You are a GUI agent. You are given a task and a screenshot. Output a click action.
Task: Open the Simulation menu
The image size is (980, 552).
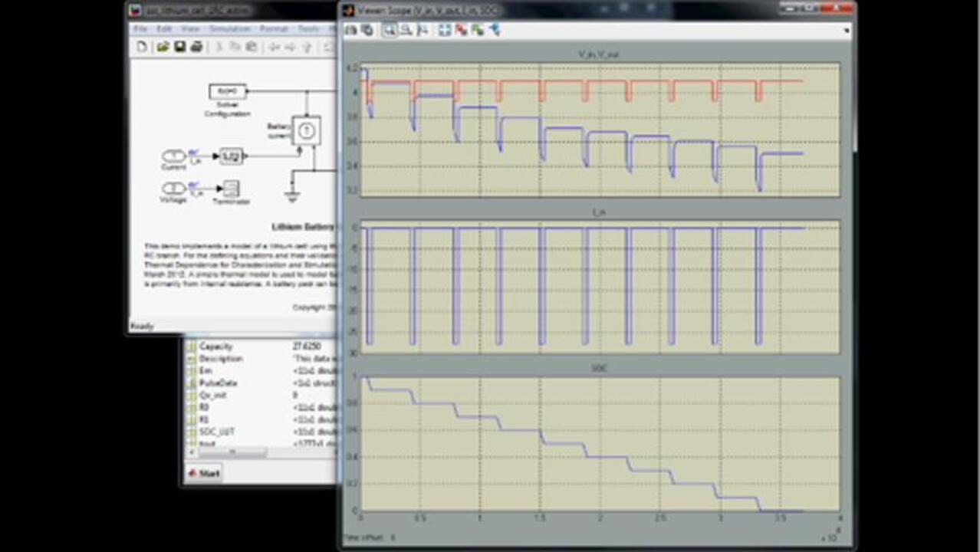point(231,28)
